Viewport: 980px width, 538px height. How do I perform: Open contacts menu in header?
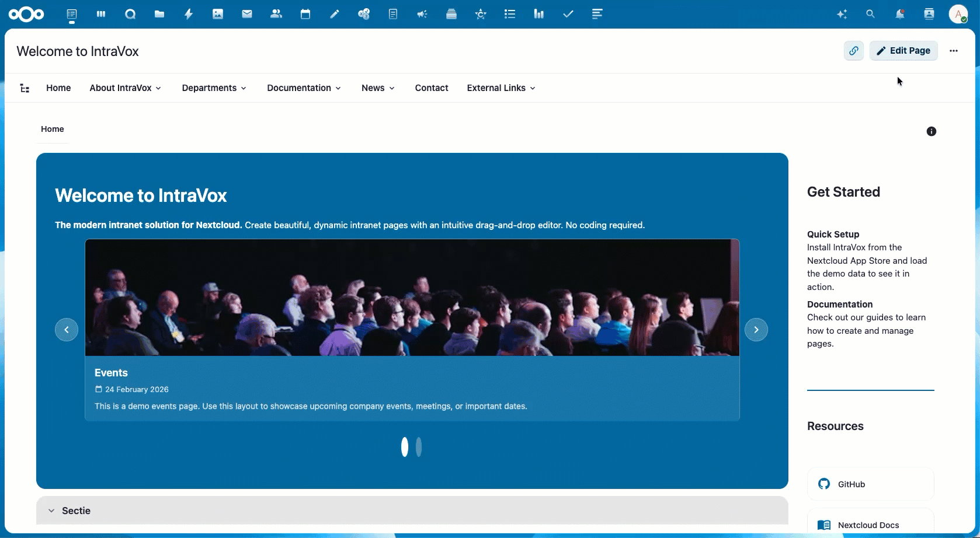pos(929,14)
